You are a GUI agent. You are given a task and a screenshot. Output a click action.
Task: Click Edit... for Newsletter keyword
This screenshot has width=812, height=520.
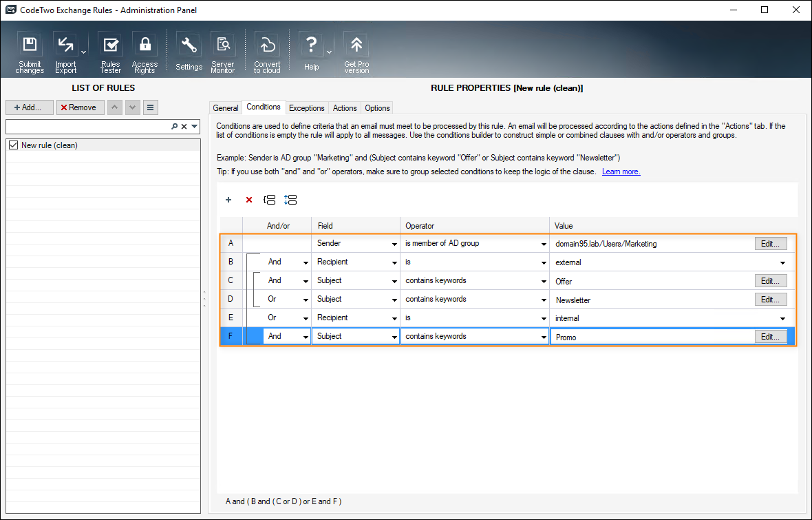771,300
